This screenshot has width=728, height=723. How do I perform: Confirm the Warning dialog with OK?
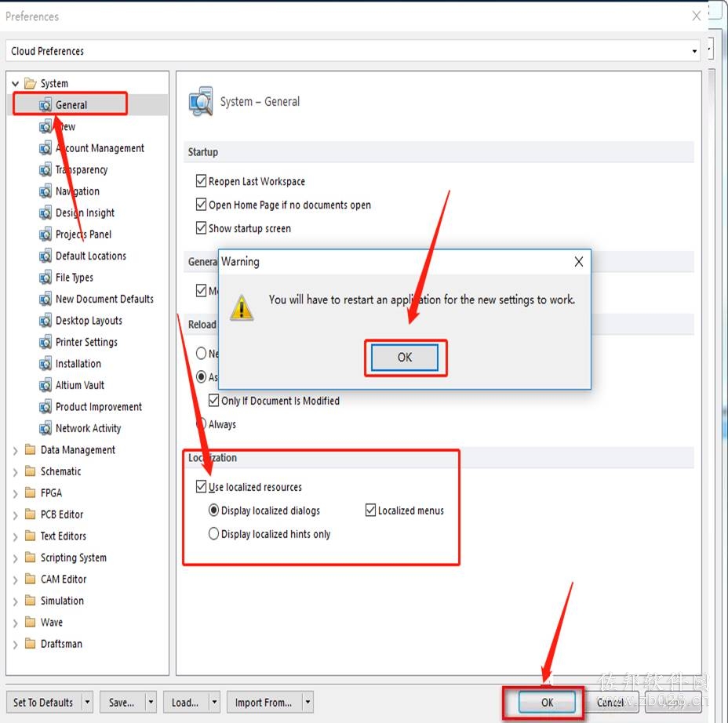click(404, 358)
